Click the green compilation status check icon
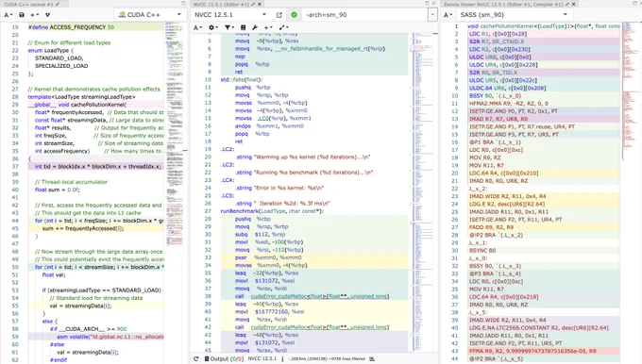This screenshot has height=364, width=642. [x=294, y=15]
